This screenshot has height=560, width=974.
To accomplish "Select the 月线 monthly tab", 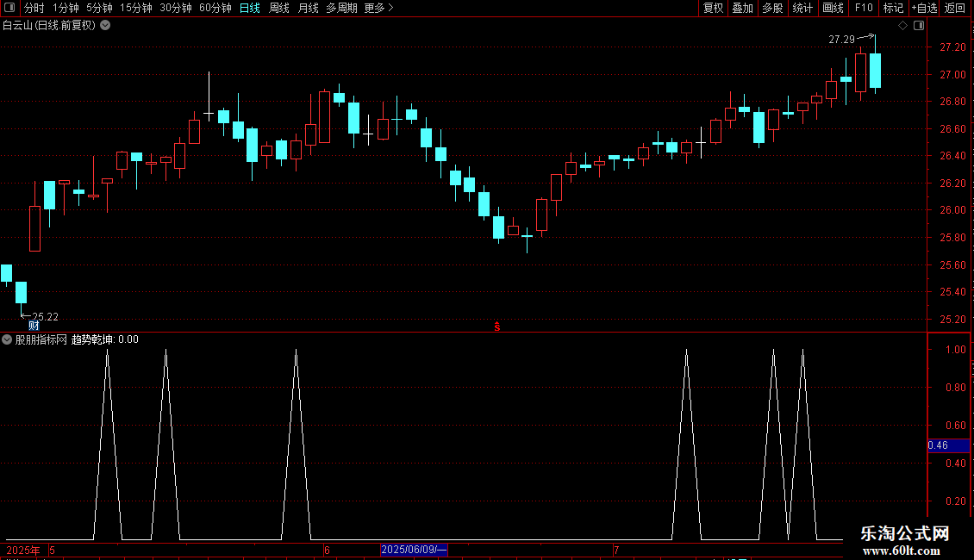I will (308, 8).
